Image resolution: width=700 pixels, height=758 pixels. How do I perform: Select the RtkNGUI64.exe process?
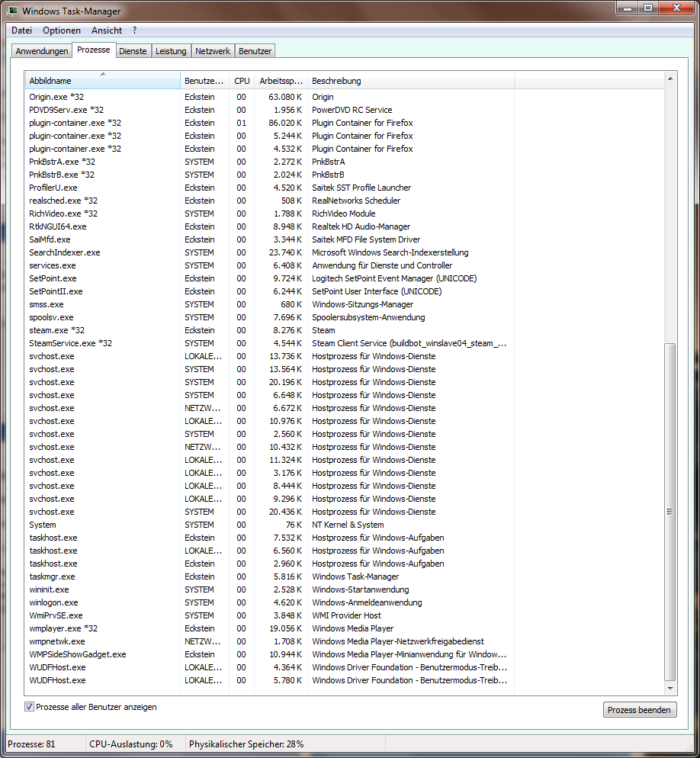point(269,226)
